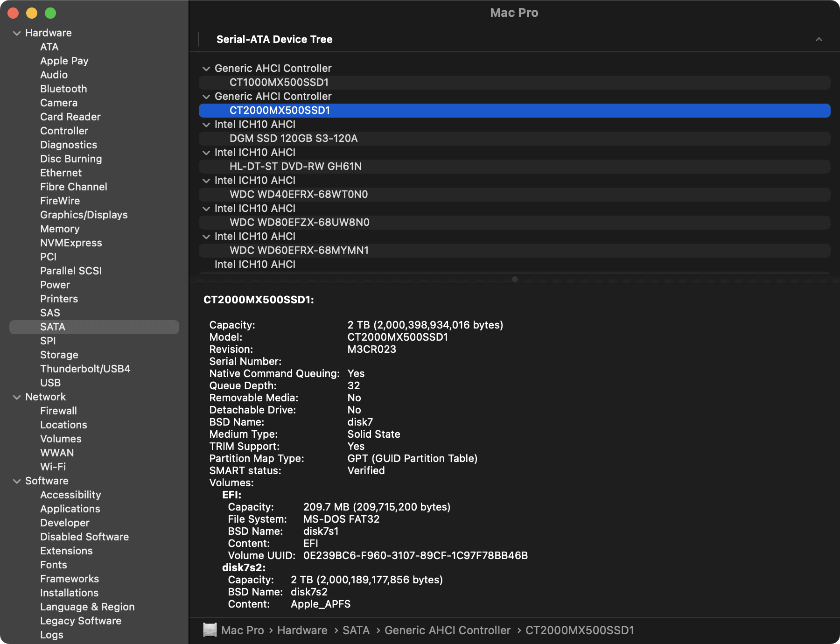
Task: Click the pane divider handle dot
Action: click(514, 279)
